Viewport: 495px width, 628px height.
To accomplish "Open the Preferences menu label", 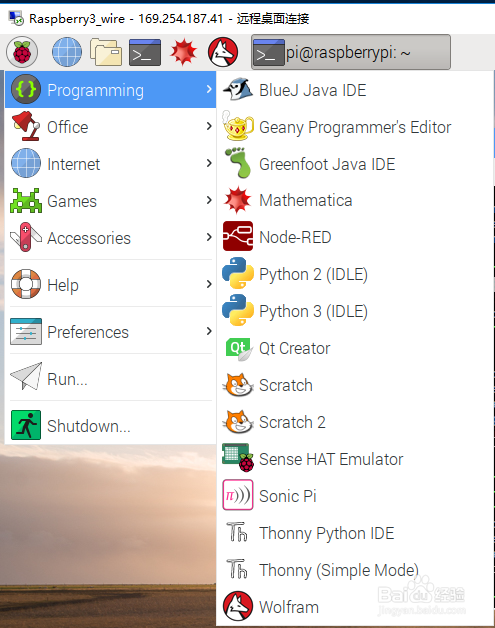I will click(x=88, y=332).
